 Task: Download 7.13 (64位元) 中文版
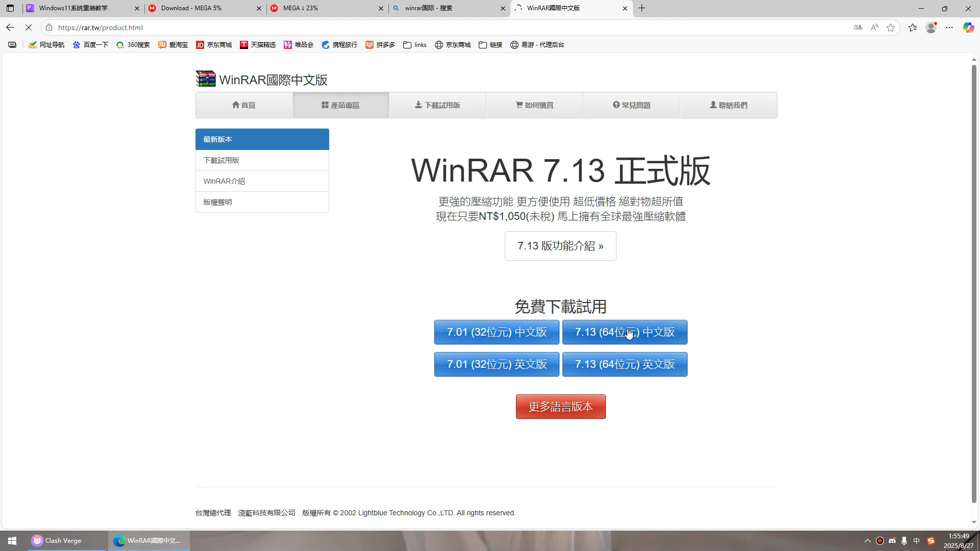point(625,332)
